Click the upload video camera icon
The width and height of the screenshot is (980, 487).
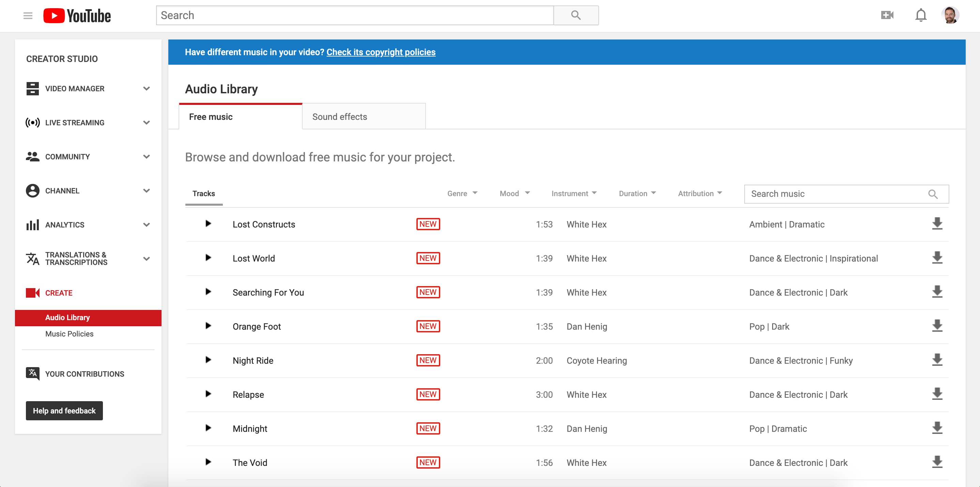coord(887,15)
